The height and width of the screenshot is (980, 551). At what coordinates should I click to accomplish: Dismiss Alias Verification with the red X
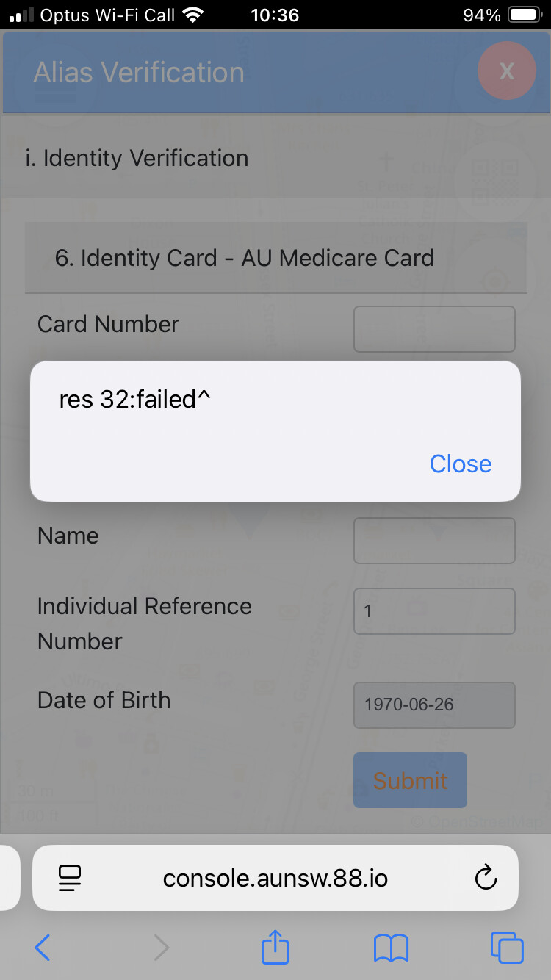coord(506,71)
